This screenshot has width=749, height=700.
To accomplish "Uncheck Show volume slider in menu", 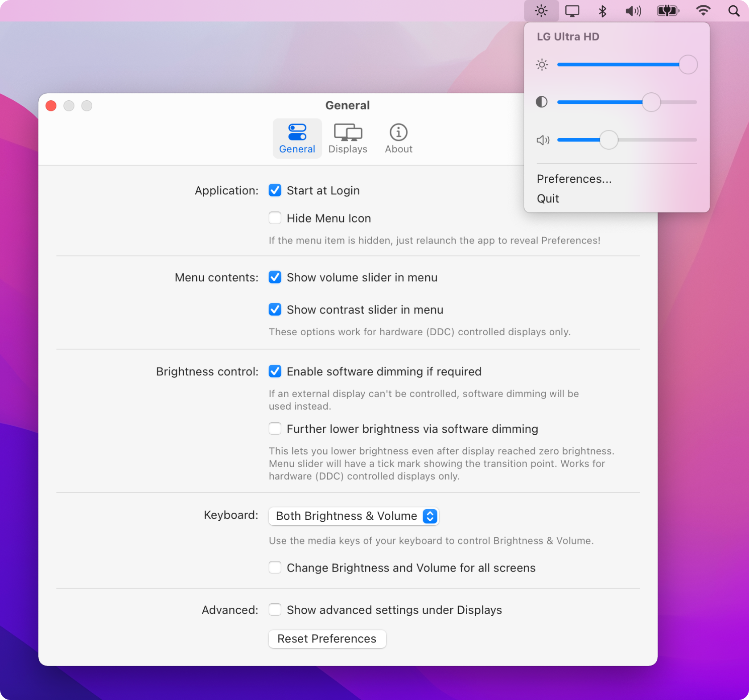I will [x=275, y=277].
